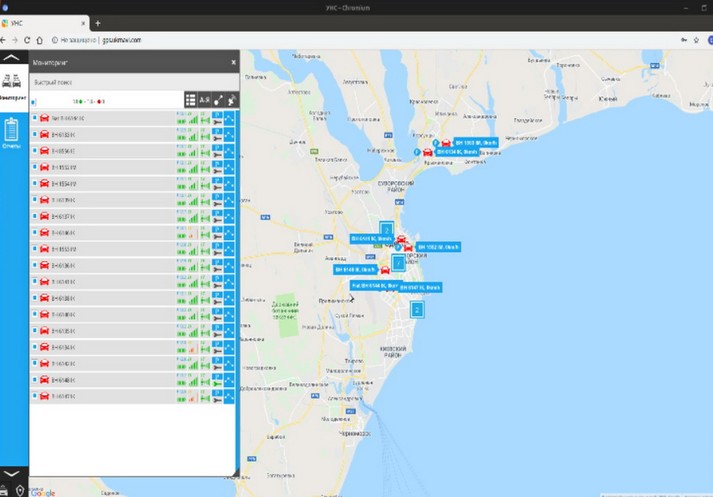Open the Reports clipboard icon in sidebar

click(13, 132)
